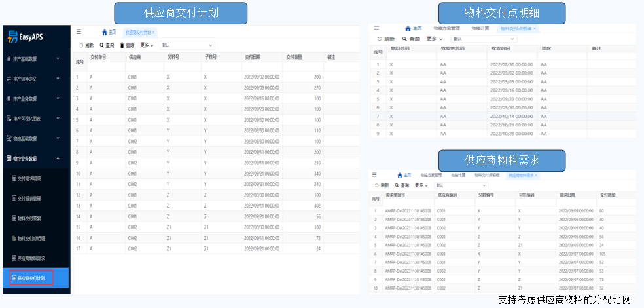
Task: Open the 更多 dropdown in the 供应商交付计划 toolbar
Action: tap(147, 45)
